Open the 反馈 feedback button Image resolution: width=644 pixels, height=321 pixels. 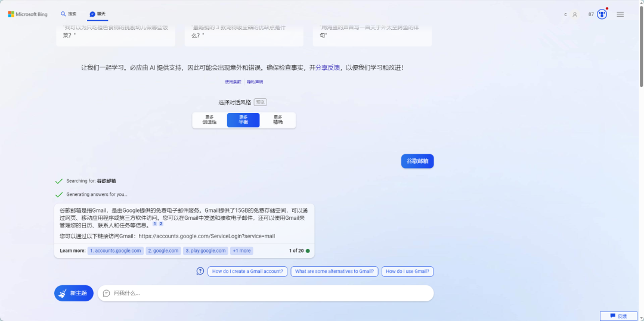pos(619,316)
